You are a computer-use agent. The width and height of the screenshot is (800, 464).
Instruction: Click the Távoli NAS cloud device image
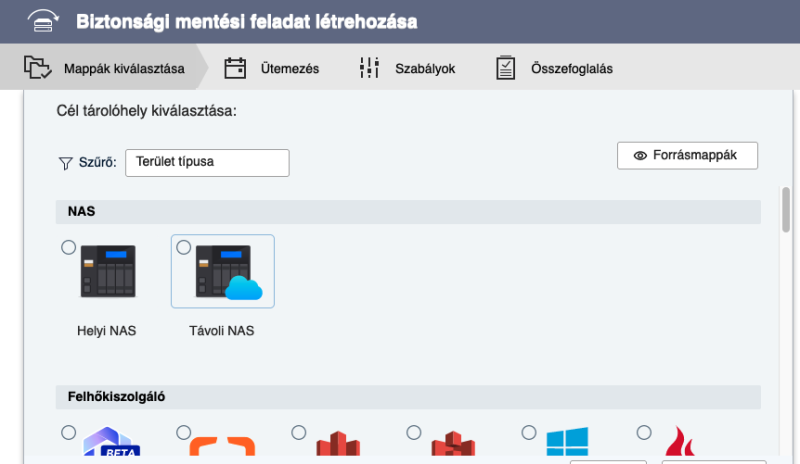click(x=229, y=272)
